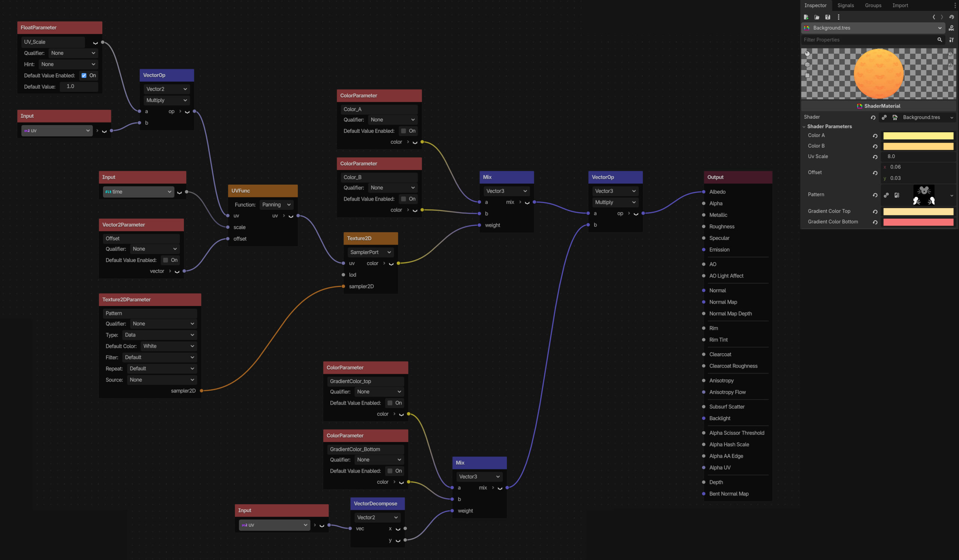The width and height of the screenshot is (959, 560).
Task: Enable Default Value on the Offset Vector2Parameter
Action: (x=166, y=260)
